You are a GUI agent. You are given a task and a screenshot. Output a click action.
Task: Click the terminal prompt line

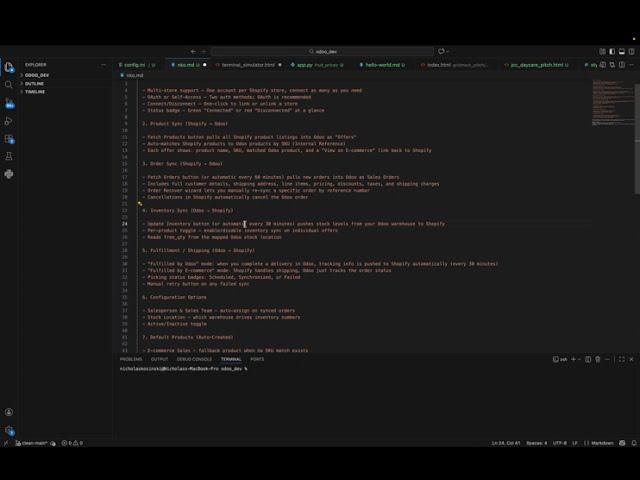point(184,369)
